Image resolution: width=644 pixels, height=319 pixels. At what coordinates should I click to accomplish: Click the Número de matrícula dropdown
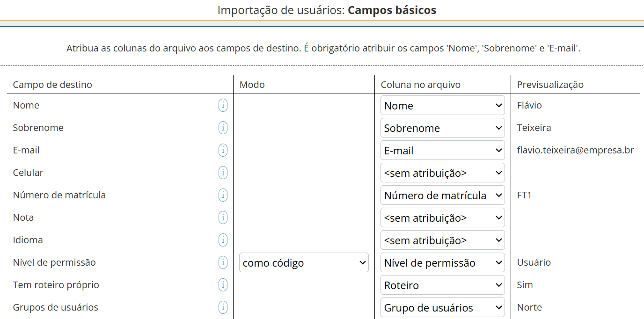point(442,195)
